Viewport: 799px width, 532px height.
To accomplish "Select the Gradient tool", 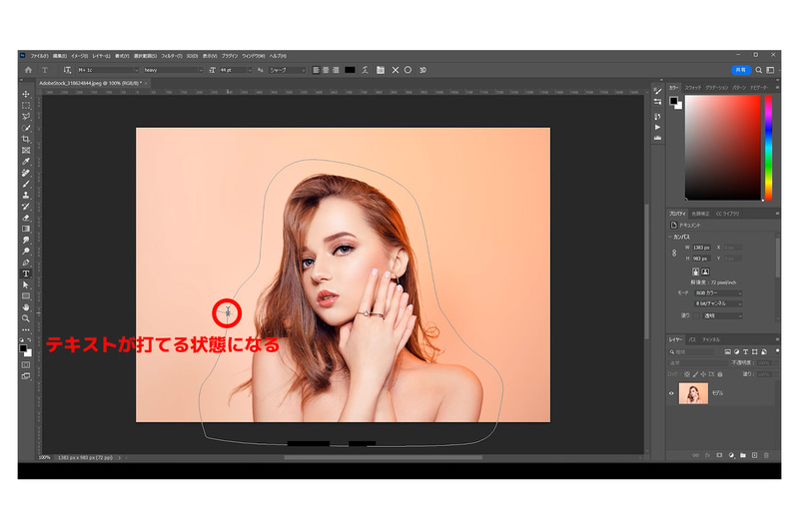I will tap(26, 229).
